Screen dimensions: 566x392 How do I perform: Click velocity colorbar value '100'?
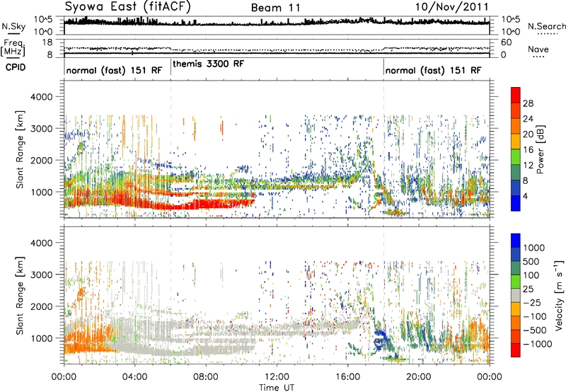(531, 275)
